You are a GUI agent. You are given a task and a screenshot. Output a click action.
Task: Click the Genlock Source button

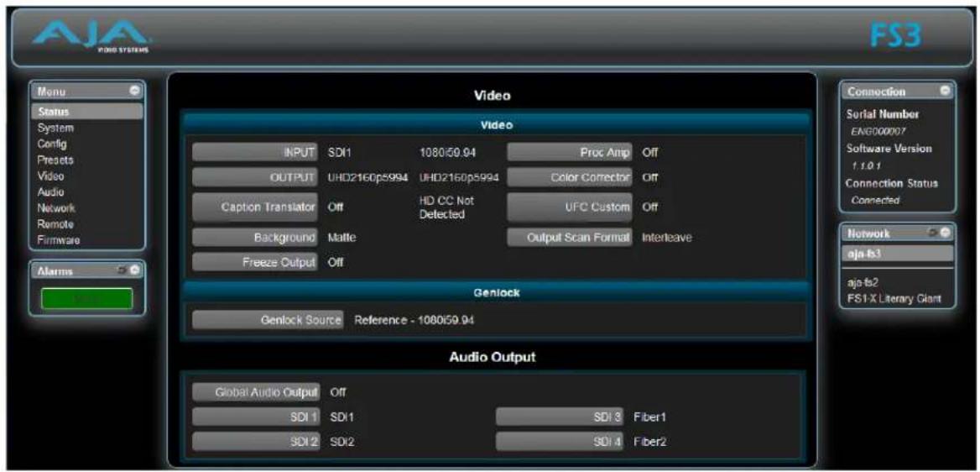click(268, 320)
